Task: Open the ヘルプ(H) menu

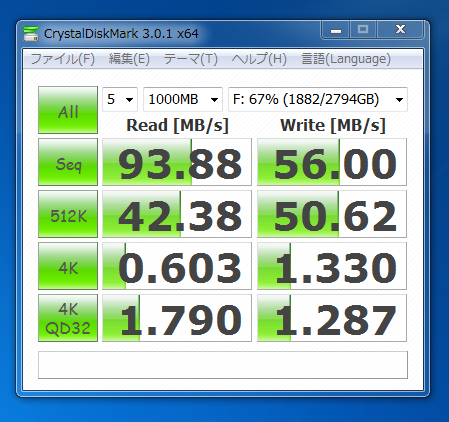Action: tap(259, 59)
